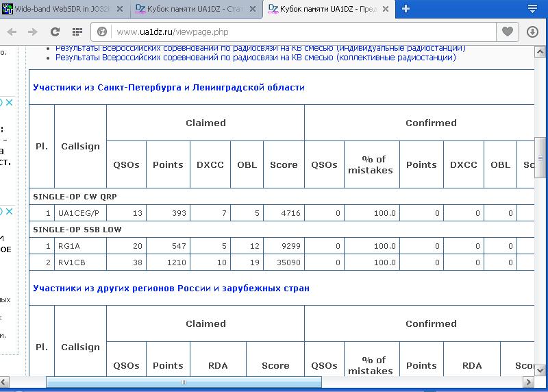The image size is (548, 392).
Task: Open results link for коллективные радиостанции
Action: point(256,58)
